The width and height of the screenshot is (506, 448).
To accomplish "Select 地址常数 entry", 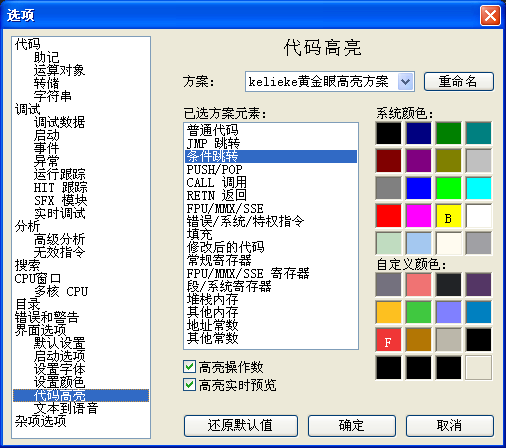I will [x=271, y=325].
